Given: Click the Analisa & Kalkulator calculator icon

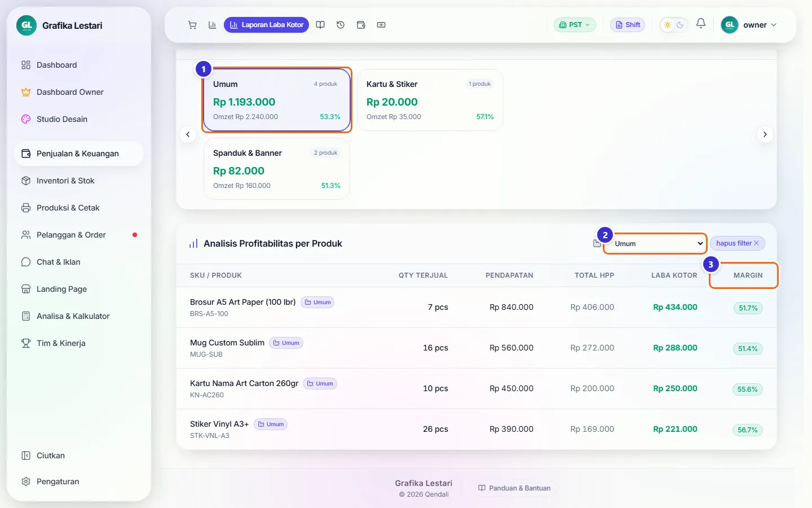Looking at the screenshot, I should tap(26, 316).
